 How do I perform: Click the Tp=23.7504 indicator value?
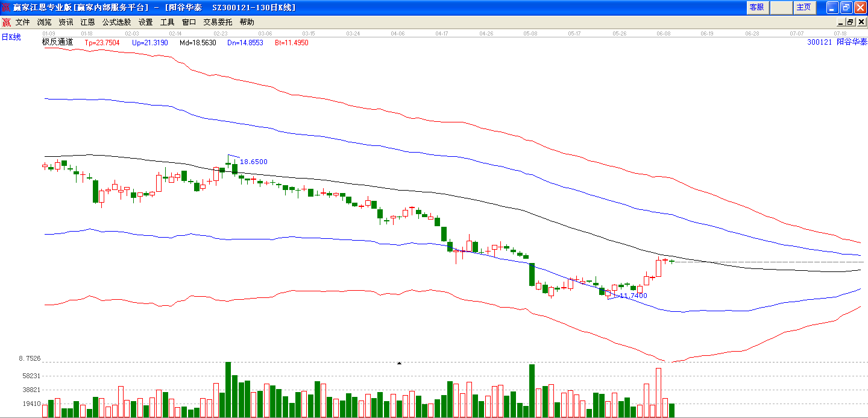102,43
